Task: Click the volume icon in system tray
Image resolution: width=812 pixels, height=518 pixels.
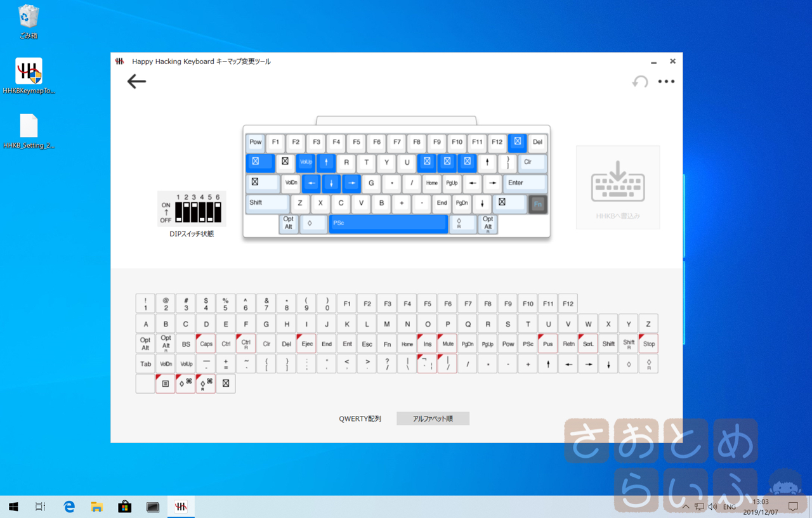Action: click(x=712, y=507)
